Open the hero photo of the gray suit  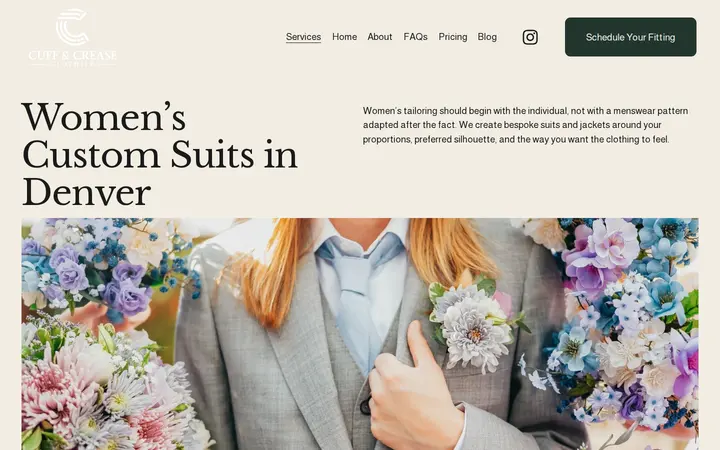click(360, 334)
